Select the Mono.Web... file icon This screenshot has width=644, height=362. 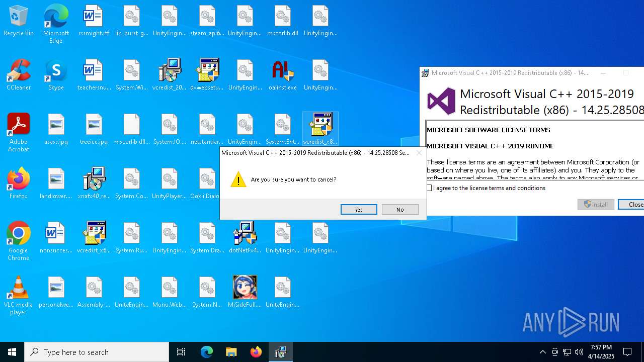point(169,293)
